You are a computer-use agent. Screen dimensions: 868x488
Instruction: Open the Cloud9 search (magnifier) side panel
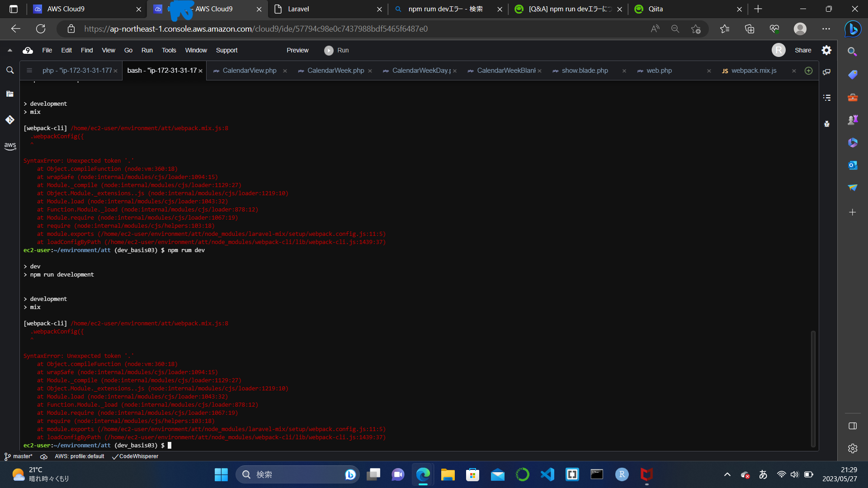point(10,70)
